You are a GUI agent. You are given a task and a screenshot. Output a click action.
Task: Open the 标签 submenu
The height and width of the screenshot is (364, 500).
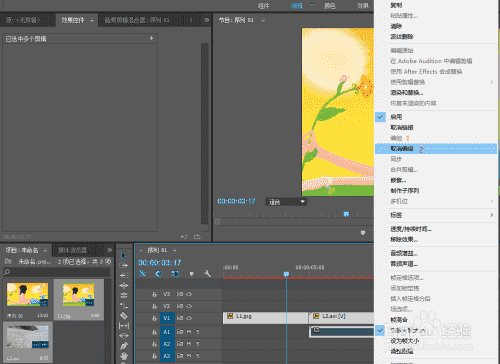coord(436,215)
